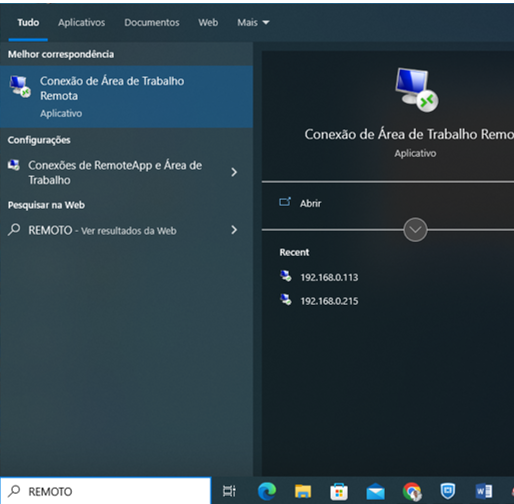Open Microsoft Store from the taskbar
Viewport: 514px width, 504px height.
click(339, 491)
